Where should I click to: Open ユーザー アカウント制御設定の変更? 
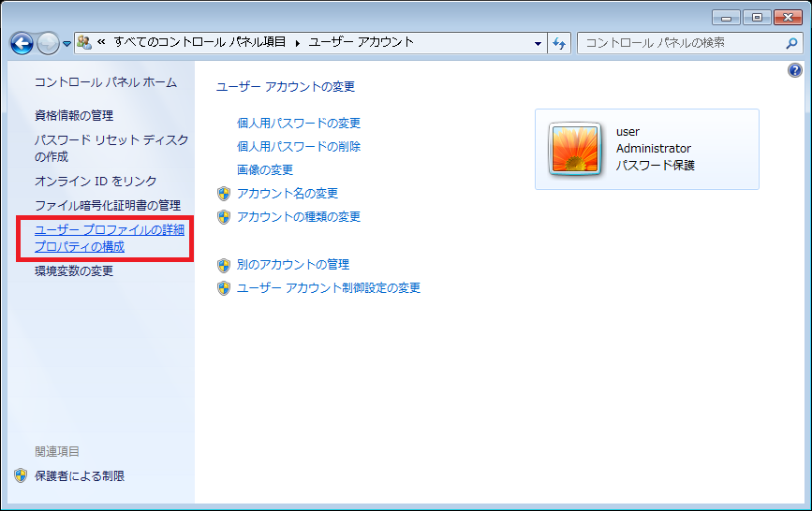329,288
